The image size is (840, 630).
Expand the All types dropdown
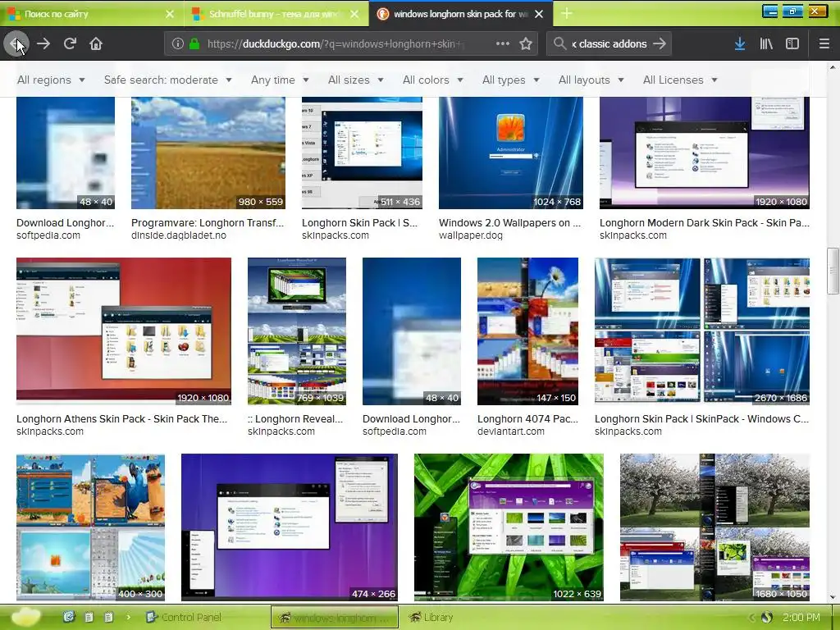(x=510, y=80)
